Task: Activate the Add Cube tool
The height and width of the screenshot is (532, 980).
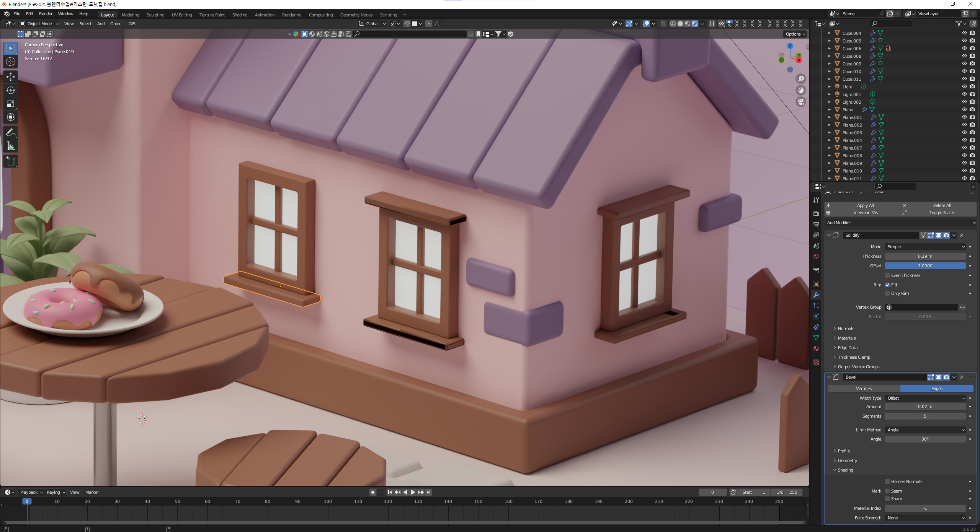Action: 11,161
